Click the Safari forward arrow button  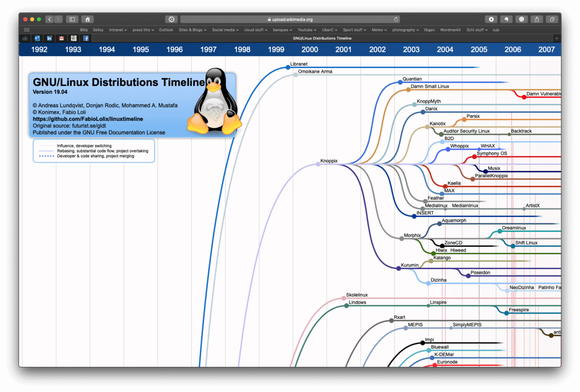pos(58,19)
